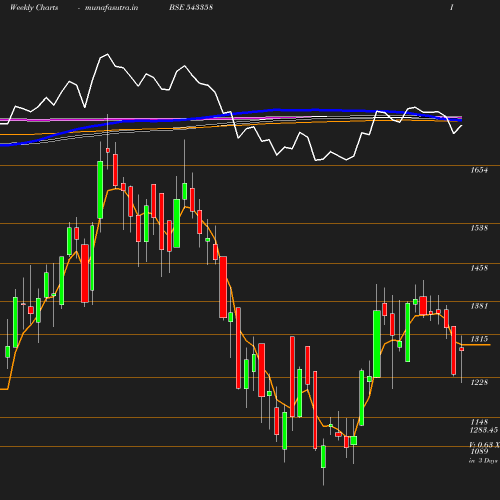This screenshot has height=500, width=500.
Task: Click the 1228 price level label
Action: [479, 382]
